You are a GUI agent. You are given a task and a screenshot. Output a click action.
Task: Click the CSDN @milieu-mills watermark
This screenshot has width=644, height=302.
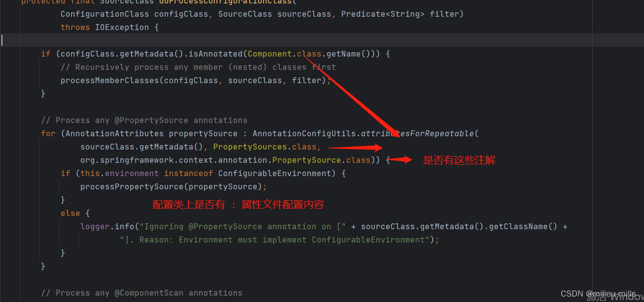(x=598, y=294)
